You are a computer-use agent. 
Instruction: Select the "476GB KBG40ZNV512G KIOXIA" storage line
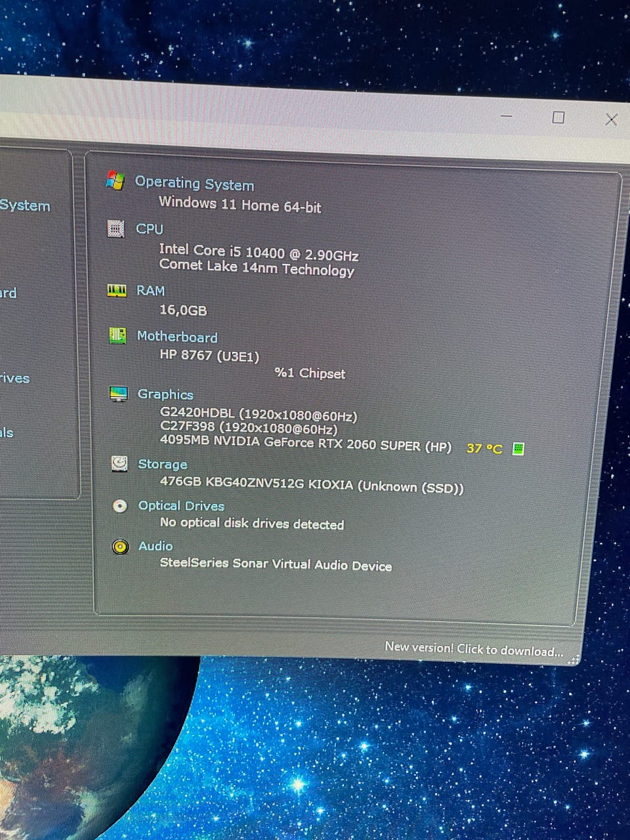(312, 486)
